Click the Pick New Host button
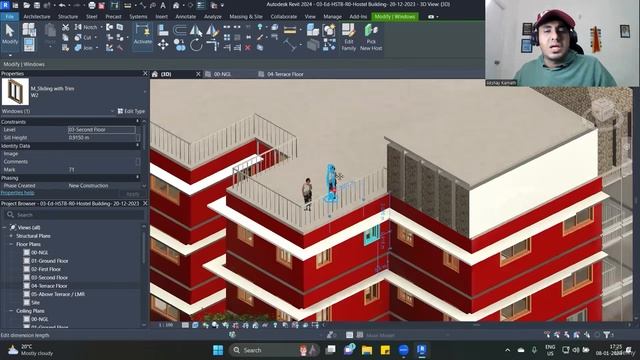This screenshot has width=640, height=360. pyautogui.click(x=371, y=37)
